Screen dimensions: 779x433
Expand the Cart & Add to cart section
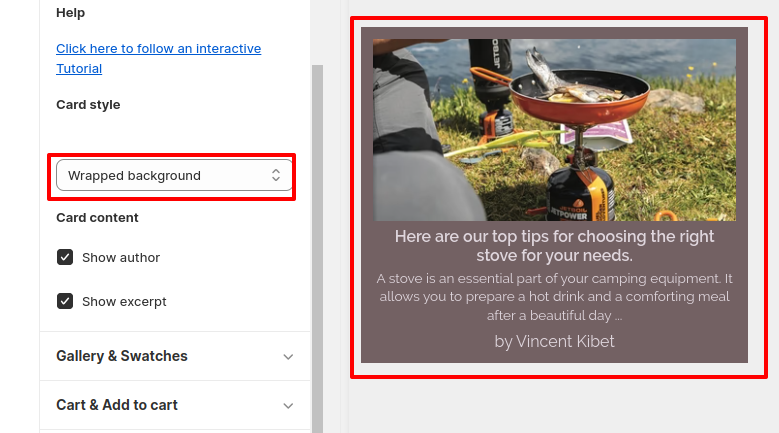coord(117,405)
